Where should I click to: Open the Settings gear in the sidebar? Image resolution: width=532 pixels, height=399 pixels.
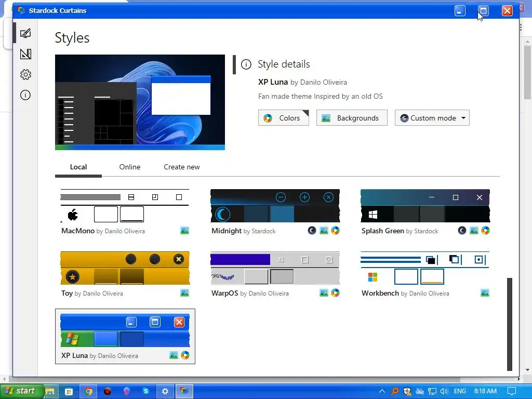pos(25,75)
